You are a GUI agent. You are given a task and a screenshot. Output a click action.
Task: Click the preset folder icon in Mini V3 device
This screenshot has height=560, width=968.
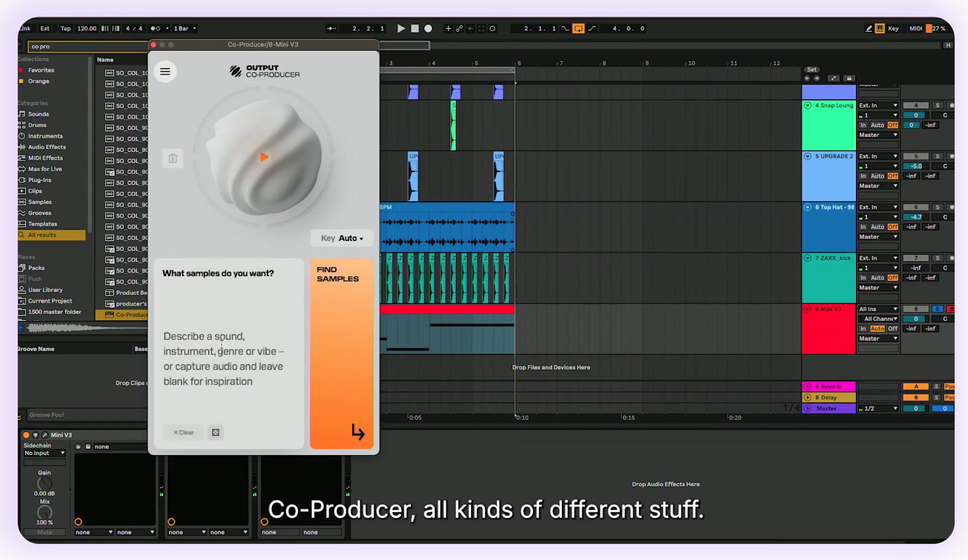[78, 447]
